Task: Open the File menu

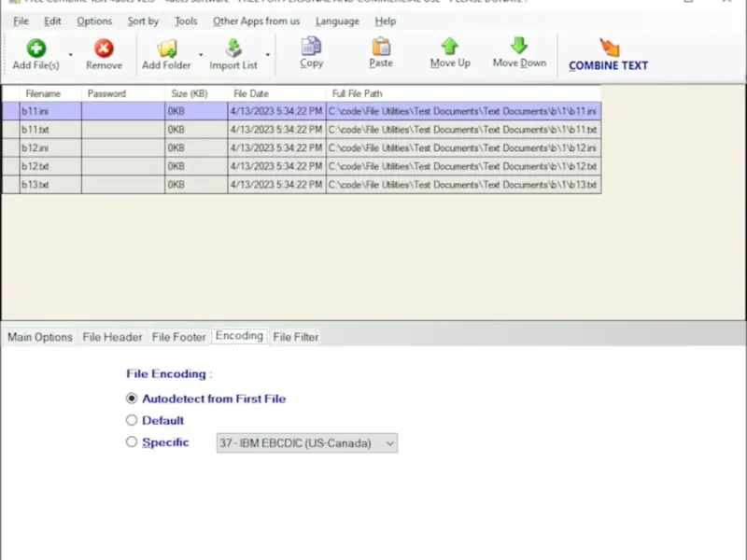Action: click(x=21, y=21)
